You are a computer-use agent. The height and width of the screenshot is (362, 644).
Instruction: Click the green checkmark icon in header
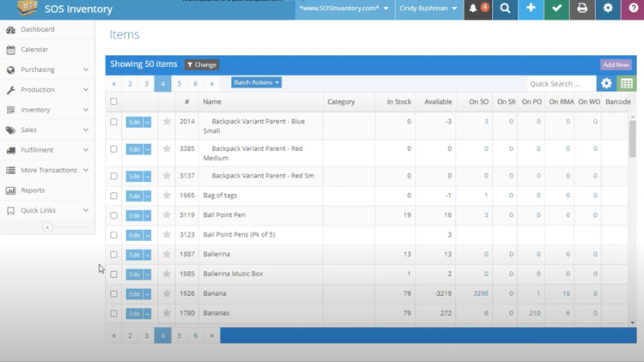point(556,9)
